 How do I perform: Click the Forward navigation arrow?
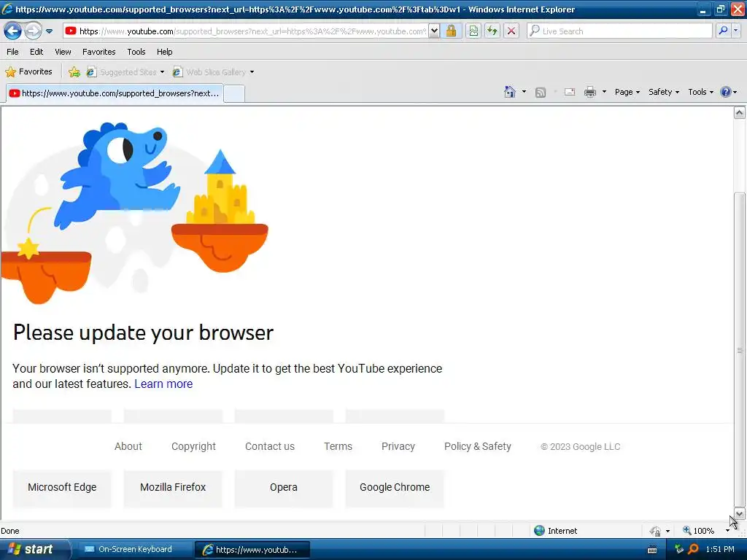tap(33, 31)
